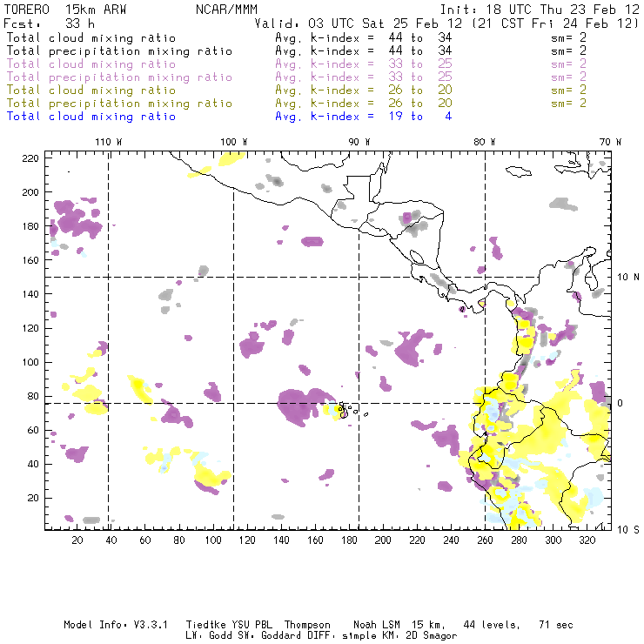
Task: Click the '70 W' longitude label
Action: (610, 142)
